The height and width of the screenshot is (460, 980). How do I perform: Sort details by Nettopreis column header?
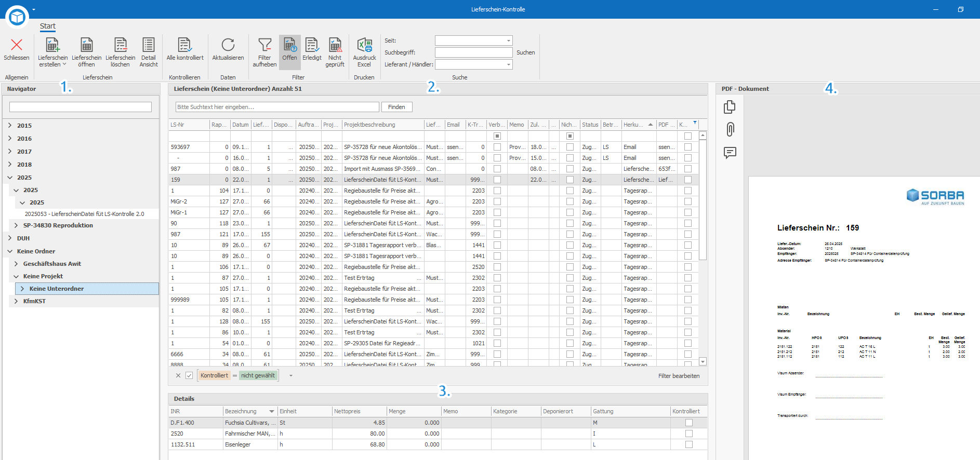point(360,411)
